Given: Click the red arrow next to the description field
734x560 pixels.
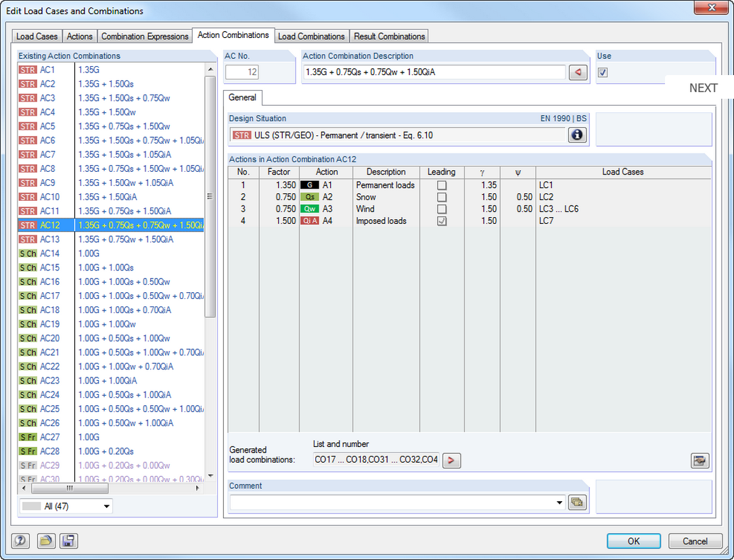Looking at the screenshot, I should [x=578, y=72].
